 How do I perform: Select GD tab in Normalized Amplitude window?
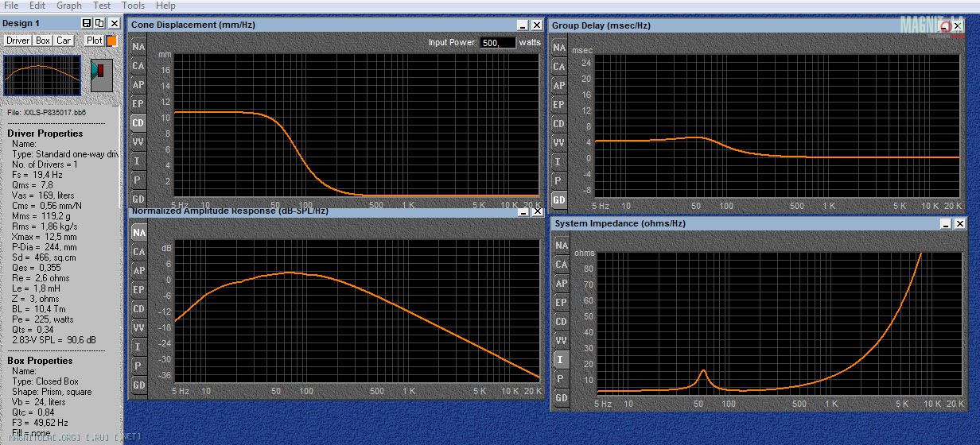click(139, 385)
